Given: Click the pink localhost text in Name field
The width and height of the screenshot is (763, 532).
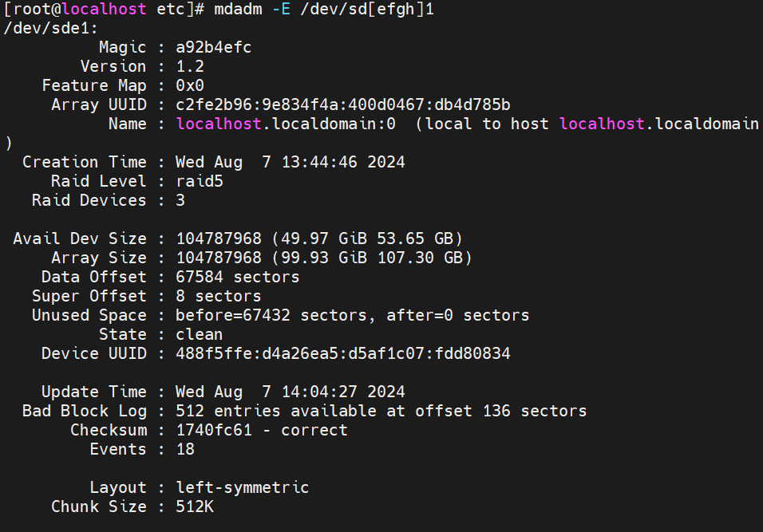Looking at the screenshot, I should (219, 124).
